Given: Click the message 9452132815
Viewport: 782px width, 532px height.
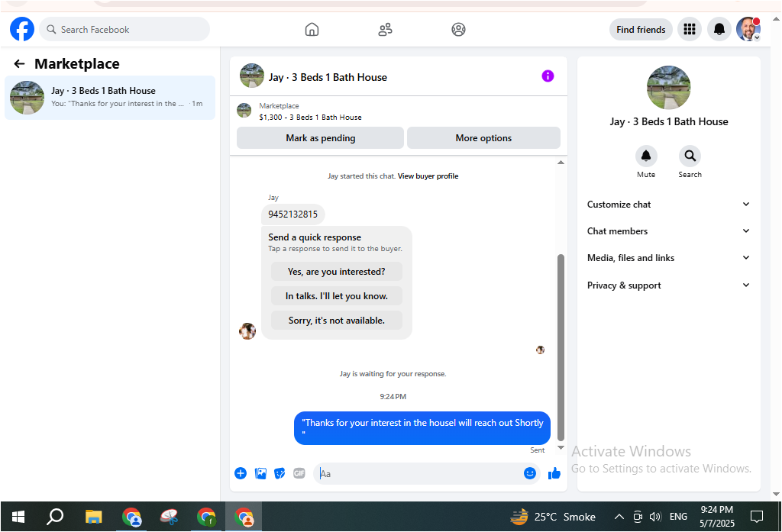Looking at the screenshot, I should tap(292, 214).
